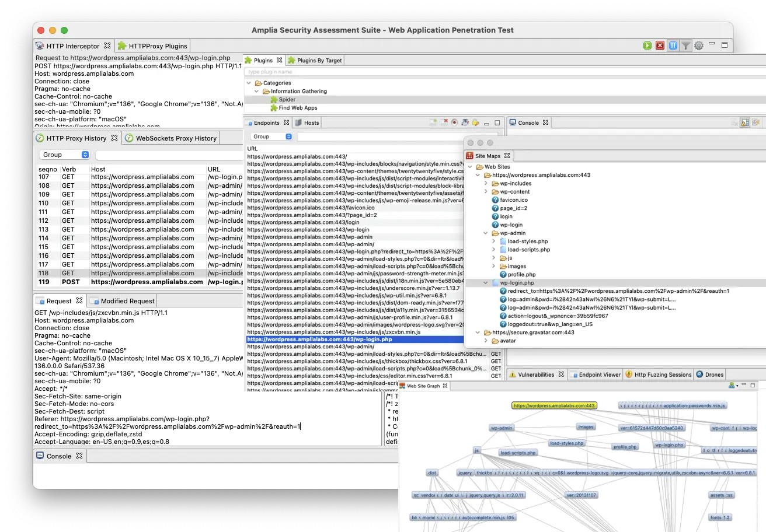Close the HTTP Interceptor tab via its X

click(107, 45)
